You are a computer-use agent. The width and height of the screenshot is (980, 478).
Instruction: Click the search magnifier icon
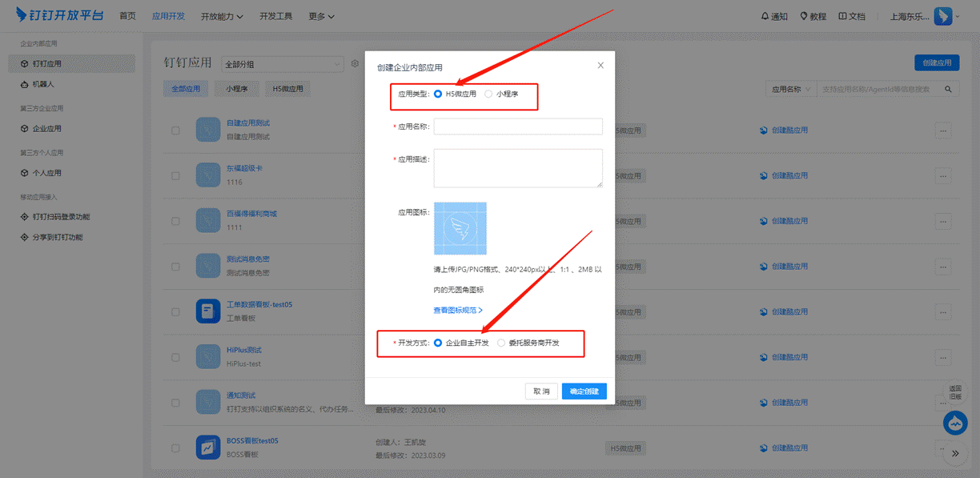point(948,89)
